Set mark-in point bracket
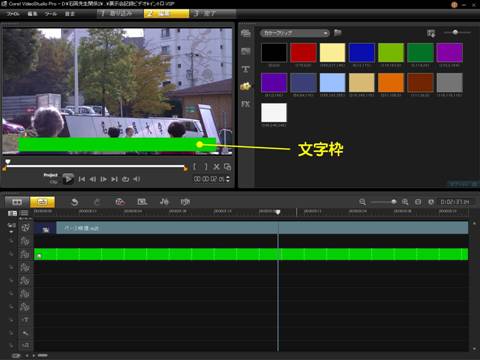The height and width of the screenshot is (360, 480). [195, 167]
